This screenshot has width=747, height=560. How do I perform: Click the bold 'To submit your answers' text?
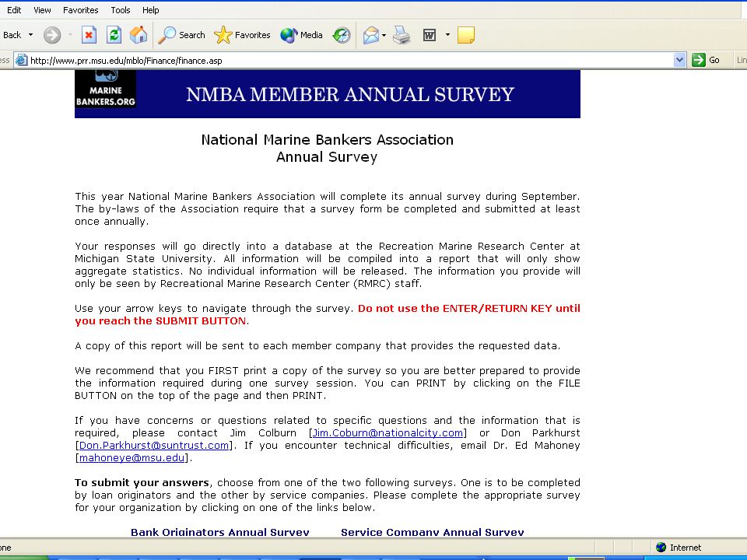[x=142, y=482]
